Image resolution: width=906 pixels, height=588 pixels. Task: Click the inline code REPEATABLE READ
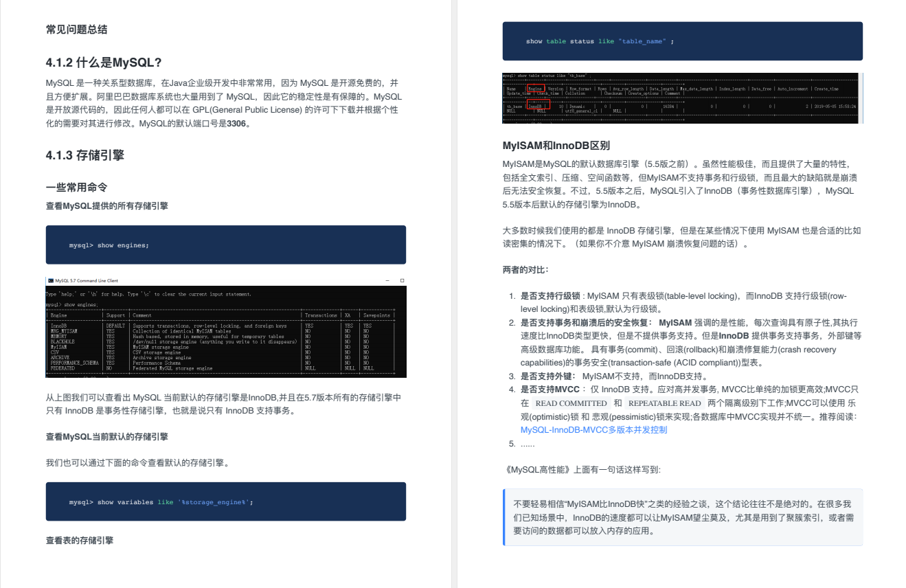[665, 403]
